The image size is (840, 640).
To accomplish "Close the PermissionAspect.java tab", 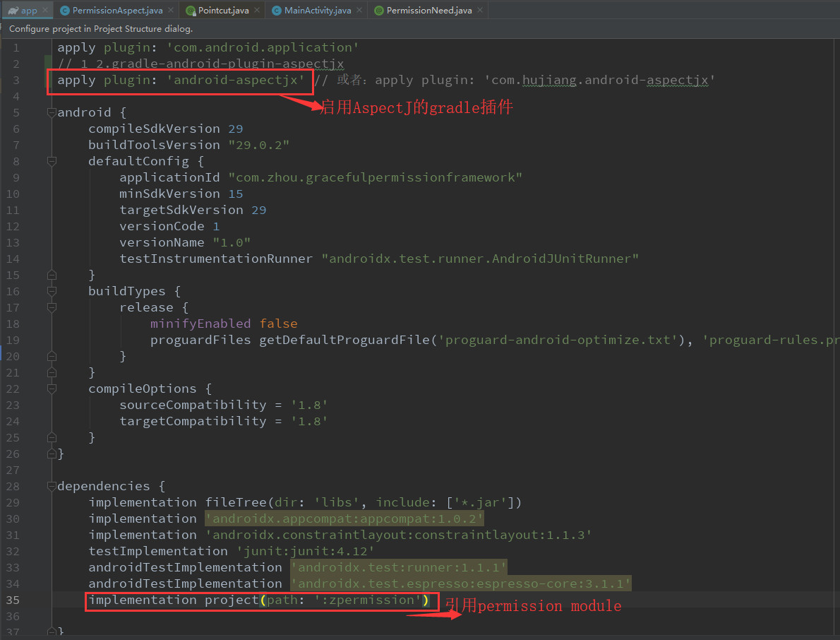I will point(170,10).
